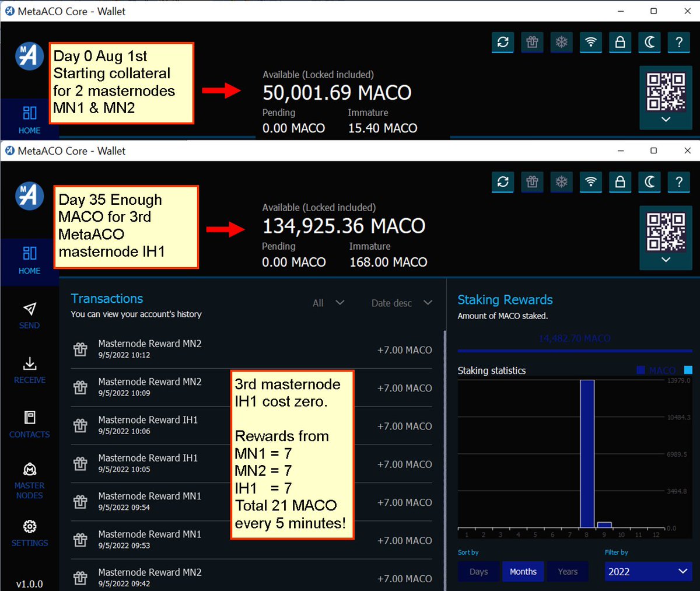Click the v1.0.0 version label in the sidebar
This screenshot has height=591, width=700.
29,583
